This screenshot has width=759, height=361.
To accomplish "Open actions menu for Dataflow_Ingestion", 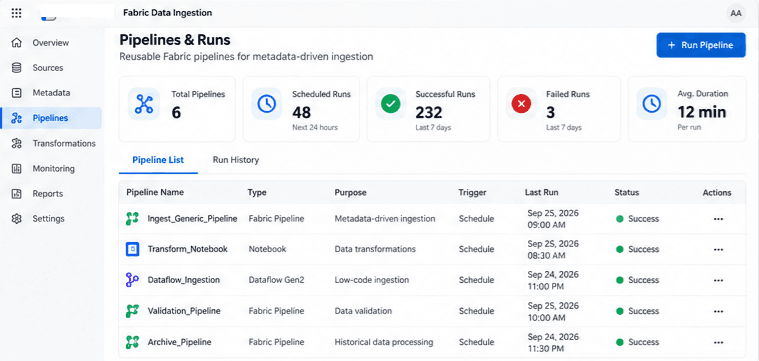I will [x=718, y=280].
